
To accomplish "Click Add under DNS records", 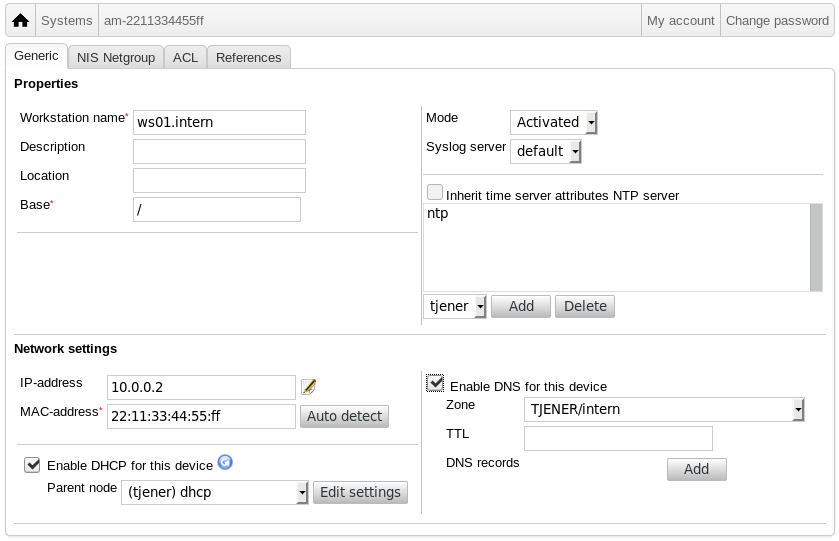I will tap(696, 469).
